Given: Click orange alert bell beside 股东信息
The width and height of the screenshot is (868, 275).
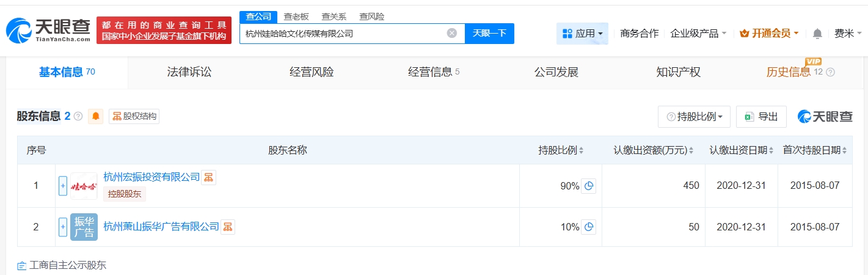Looking at the screenshot, I should coord(96,116).
